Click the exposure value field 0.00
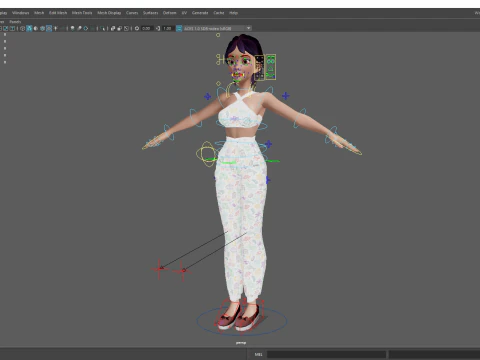Screen dimensions: 480x360 coord(147,28)
